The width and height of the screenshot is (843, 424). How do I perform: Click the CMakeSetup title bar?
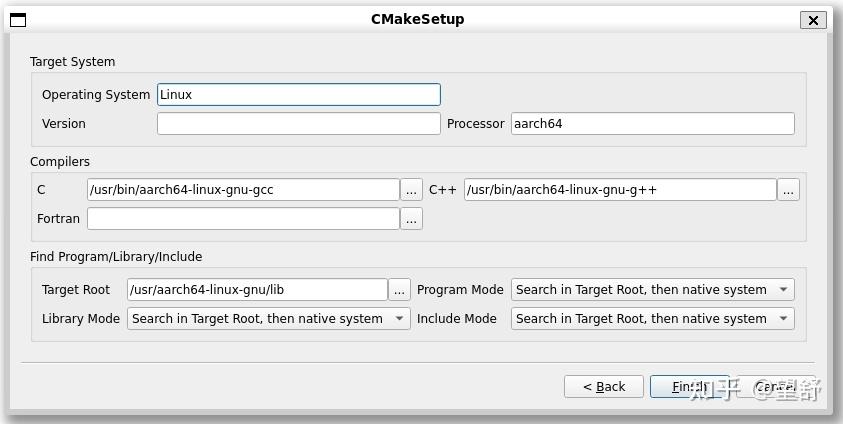point(418,19)
